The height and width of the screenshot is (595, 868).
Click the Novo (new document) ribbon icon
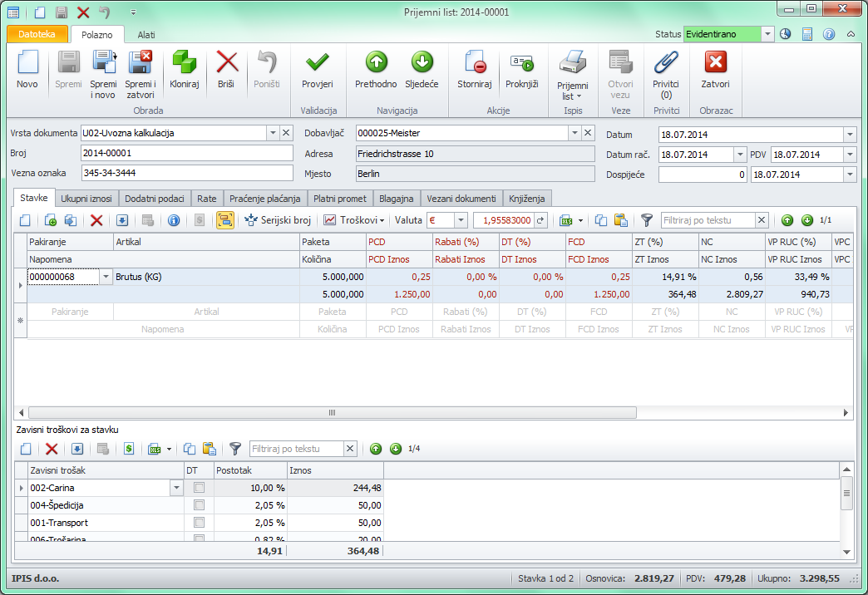27,62
